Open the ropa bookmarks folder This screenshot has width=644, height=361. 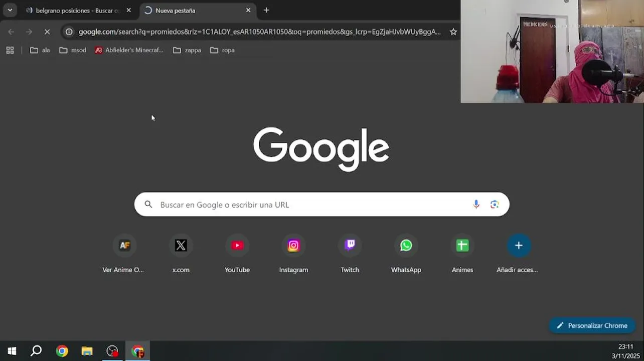point(222,50)
